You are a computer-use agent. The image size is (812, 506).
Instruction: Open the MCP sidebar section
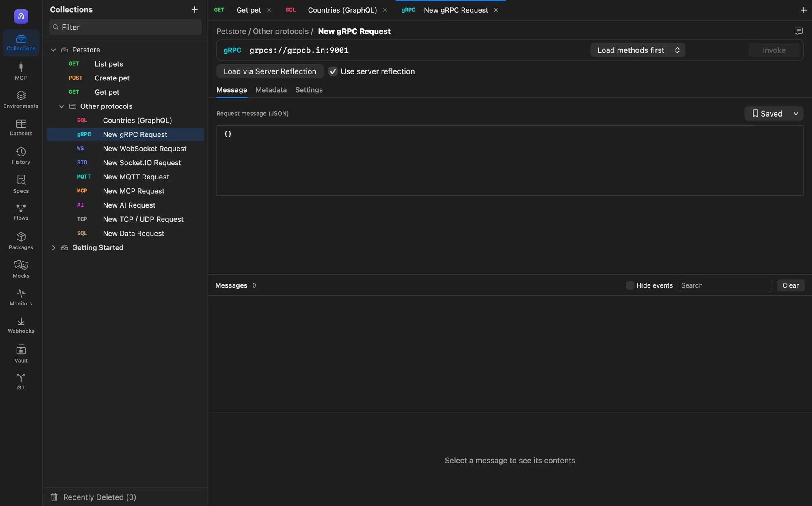pyautogui.click(x=21, y=71)
